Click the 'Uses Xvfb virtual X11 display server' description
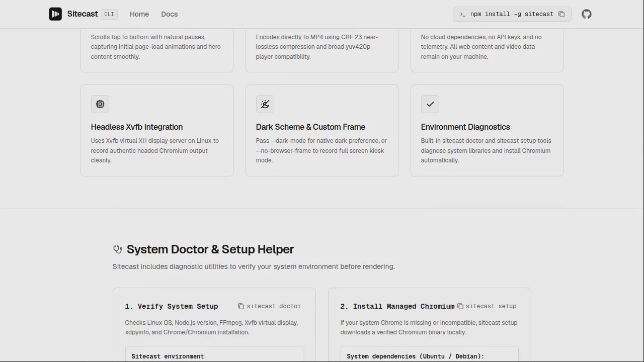This screenshot has height=362, width=644. tap(155, 150)
